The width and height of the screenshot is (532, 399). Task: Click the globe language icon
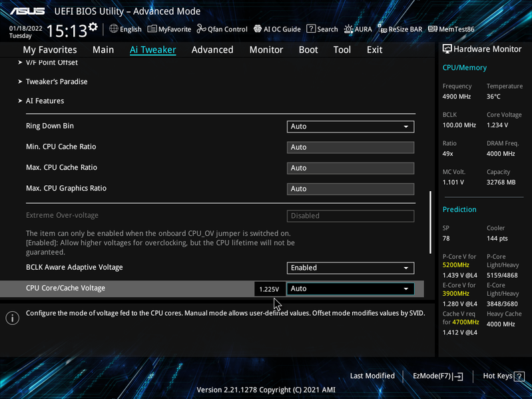click(114, 29)
